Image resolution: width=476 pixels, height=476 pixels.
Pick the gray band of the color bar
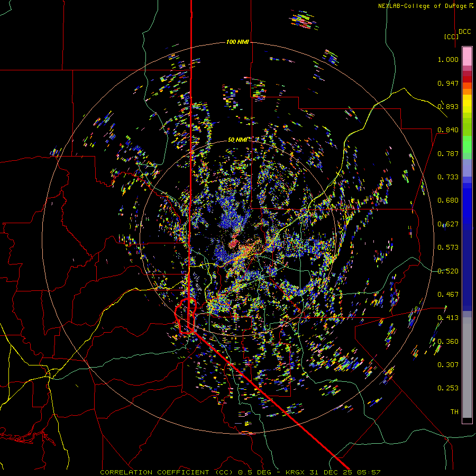coord(467,368)
